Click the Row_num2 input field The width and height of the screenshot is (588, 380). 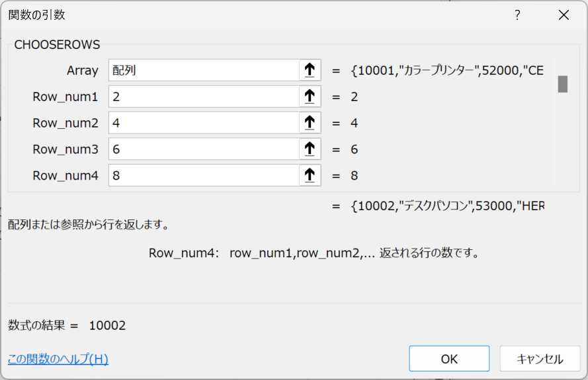pos(204,122)
